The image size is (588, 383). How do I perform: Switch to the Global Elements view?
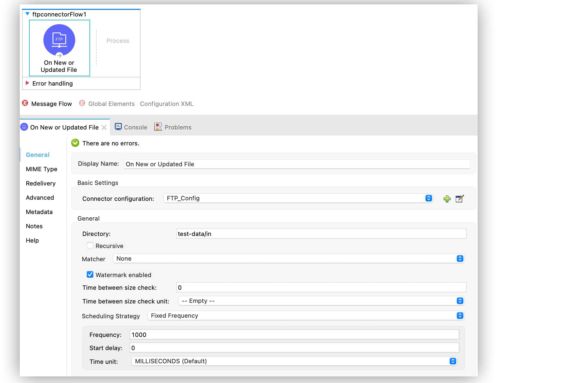(111, 104)
